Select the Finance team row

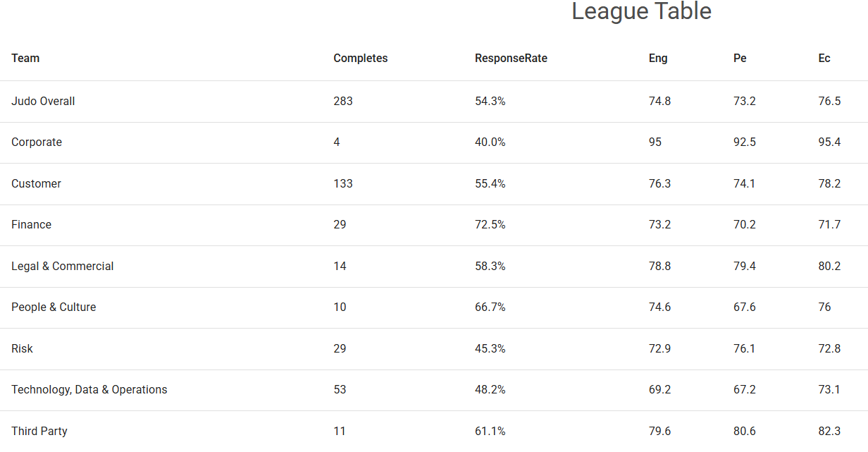coord(31,225)
